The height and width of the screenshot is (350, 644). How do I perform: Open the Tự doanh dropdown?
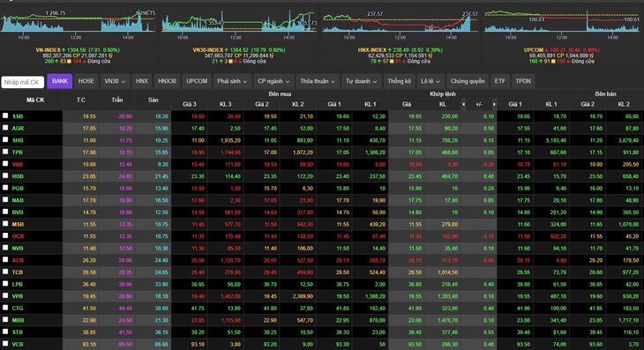tap(361, 81)
